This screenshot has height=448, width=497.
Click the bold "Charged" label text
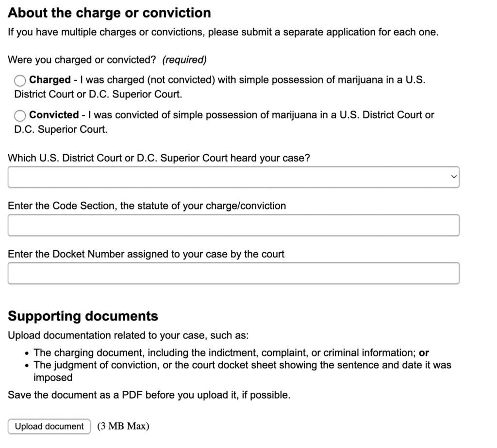pos(50,80)
